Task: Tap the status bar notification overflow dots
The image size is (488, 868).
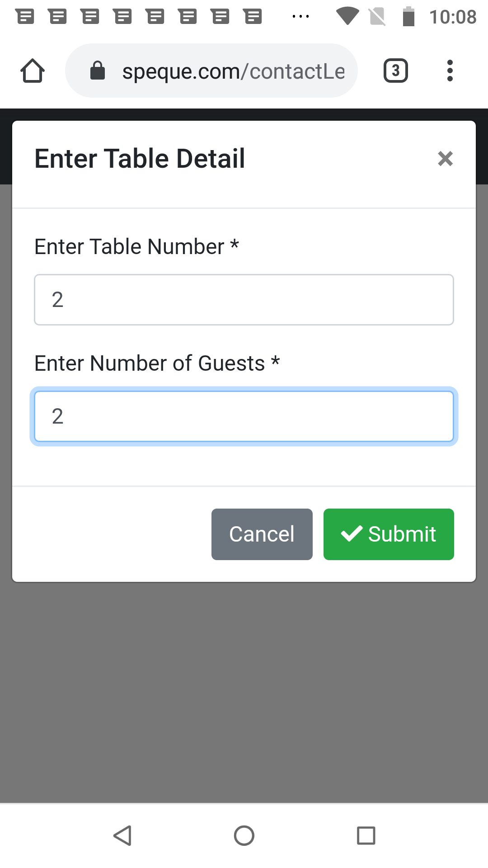Action: tap(300, 17)
